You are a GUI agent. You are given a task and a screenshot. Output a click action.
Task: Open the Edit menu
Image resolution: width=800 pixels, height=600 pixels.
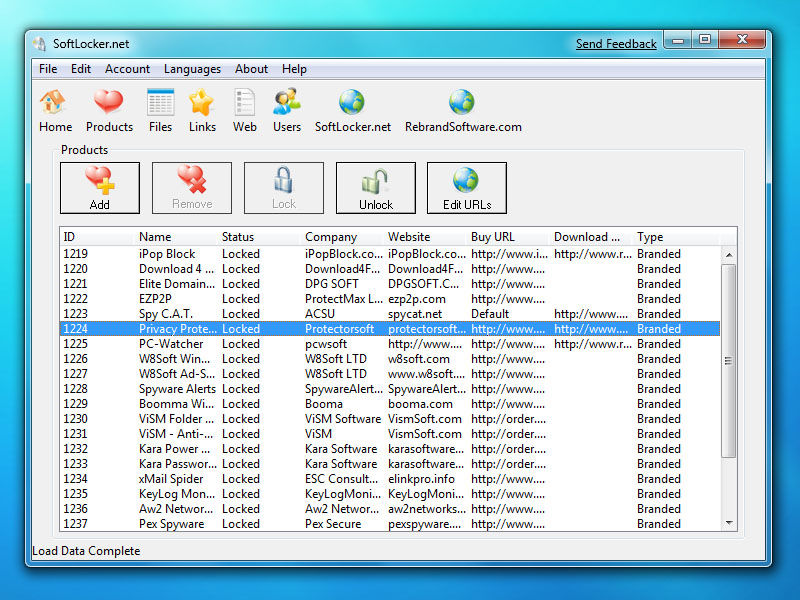coord(81,69)
